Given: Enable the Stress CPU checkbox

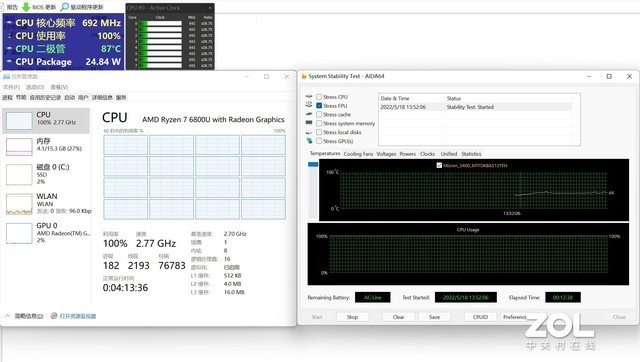Looking at the screenshot, I should click(319, 97).
